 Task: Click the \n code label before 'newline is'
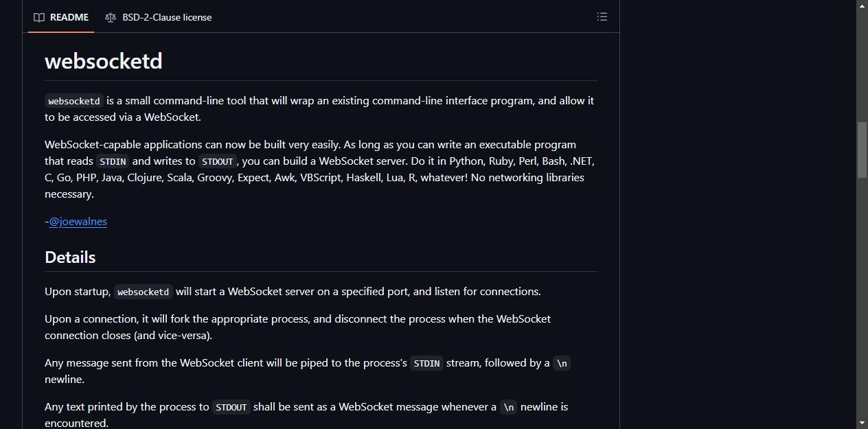click(508, 407)
